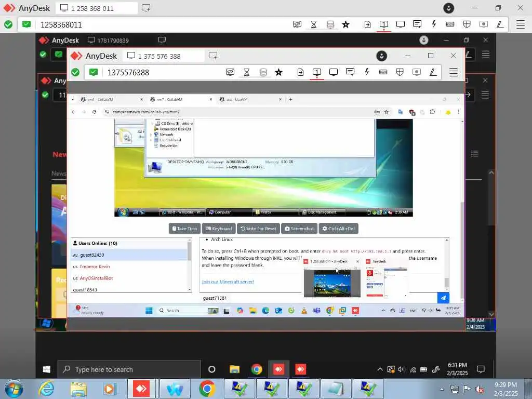Select user AnyOSInstallBot in Users Online list
Screen dimensions: 532x399
tap(129, 278)
